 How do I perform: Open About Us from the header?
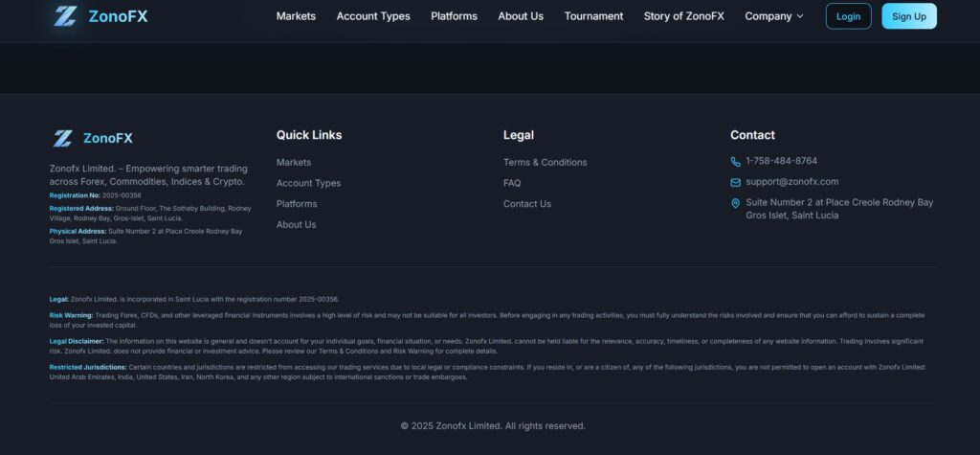tap(521, 16)
